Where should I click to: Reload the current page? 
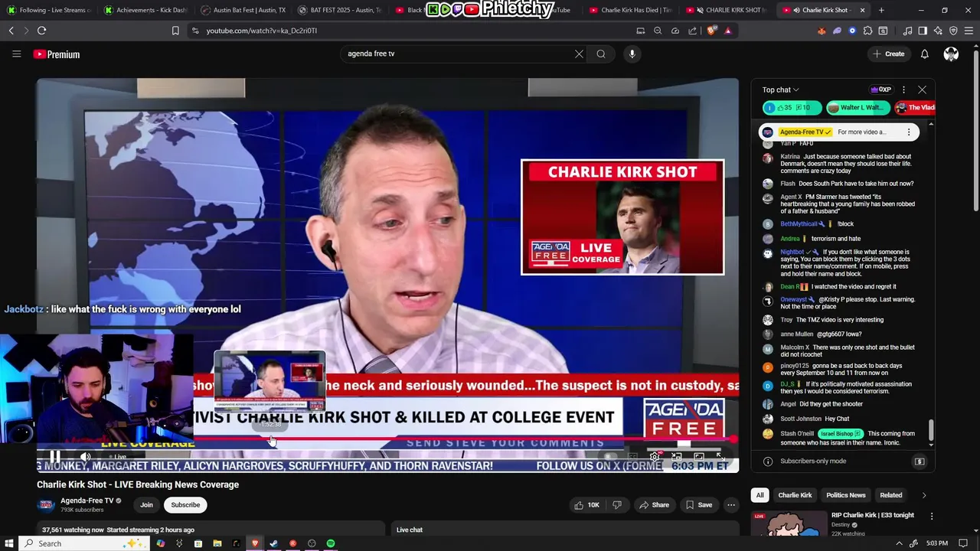tap(41, 31)
